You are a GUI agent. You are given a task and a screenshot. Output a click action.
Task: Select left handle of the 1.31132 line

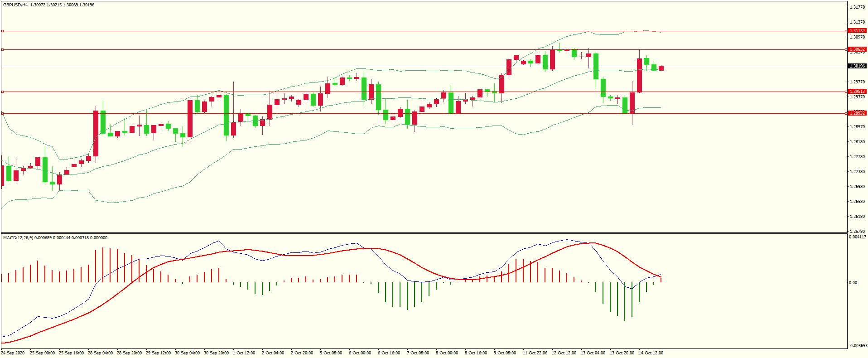pos(3,31)
